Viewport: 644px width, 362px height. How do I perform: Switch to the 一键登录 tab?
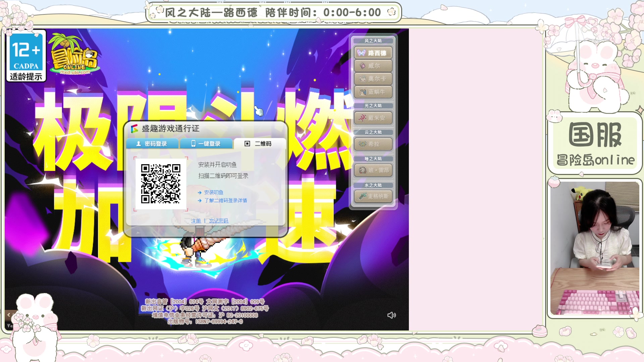[206, 143]
